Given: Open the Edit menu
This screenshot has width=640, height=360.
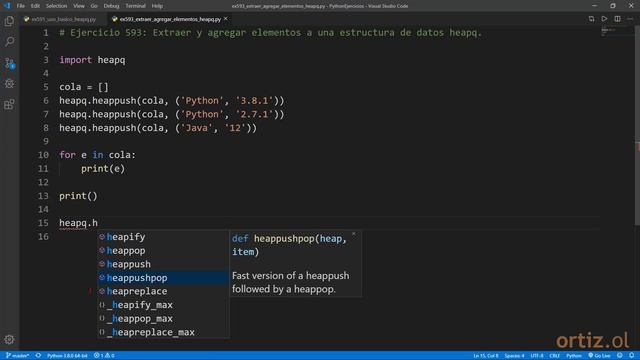Looking at the screenshot, I should coord(35,6).
